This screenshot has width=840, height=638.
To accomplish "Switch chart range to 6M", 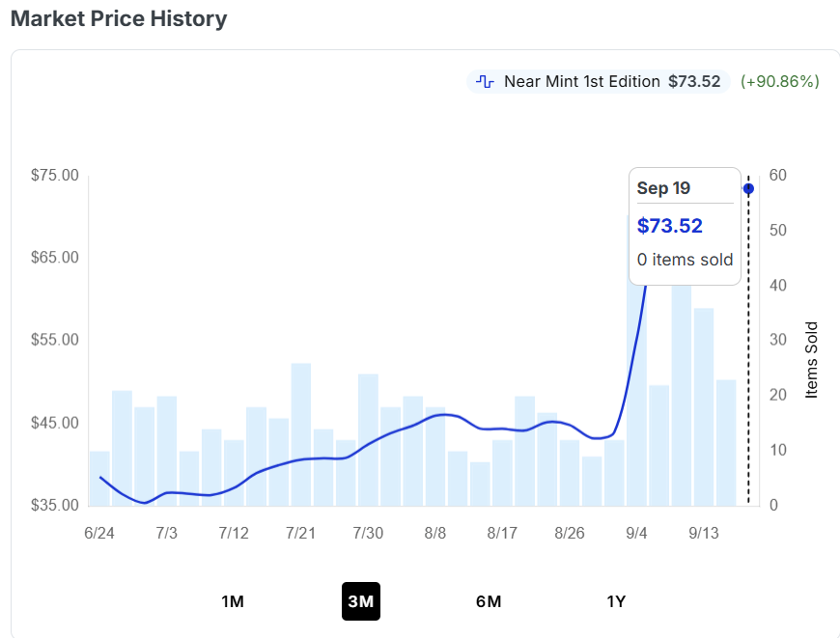I will point(489,601).
